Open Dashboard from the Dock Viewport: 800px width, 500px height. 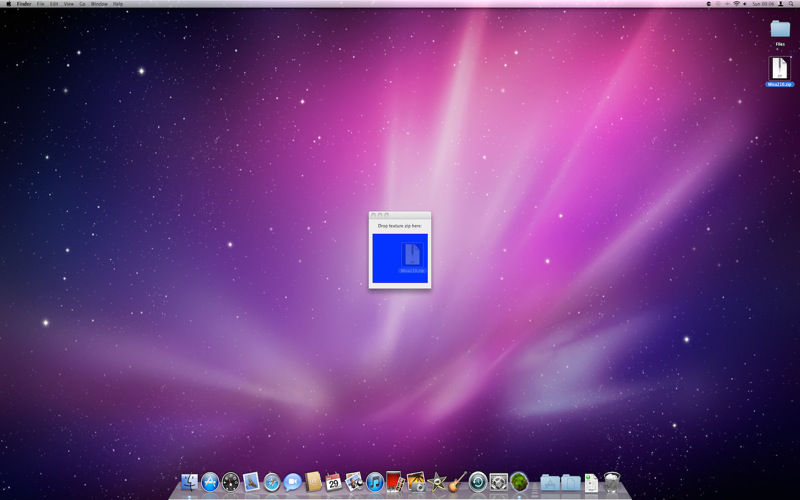pos(231,483)
